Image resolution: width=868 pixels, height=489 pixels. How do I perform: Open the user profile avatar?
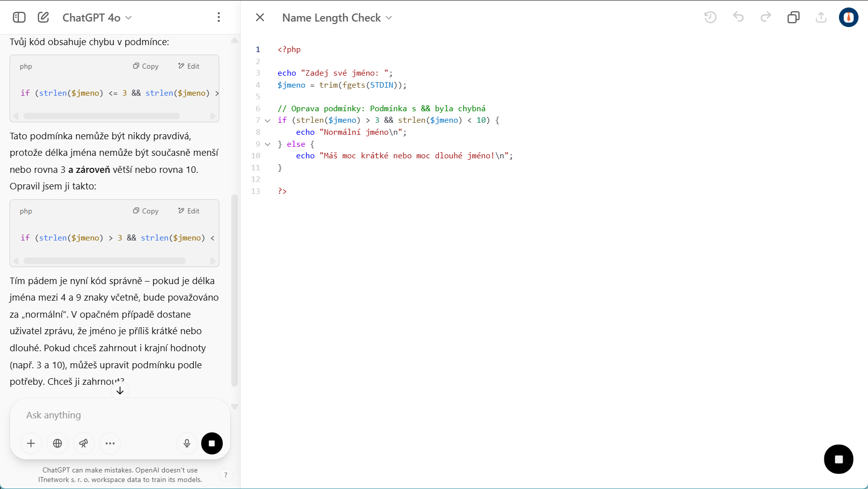coord(848,18)
